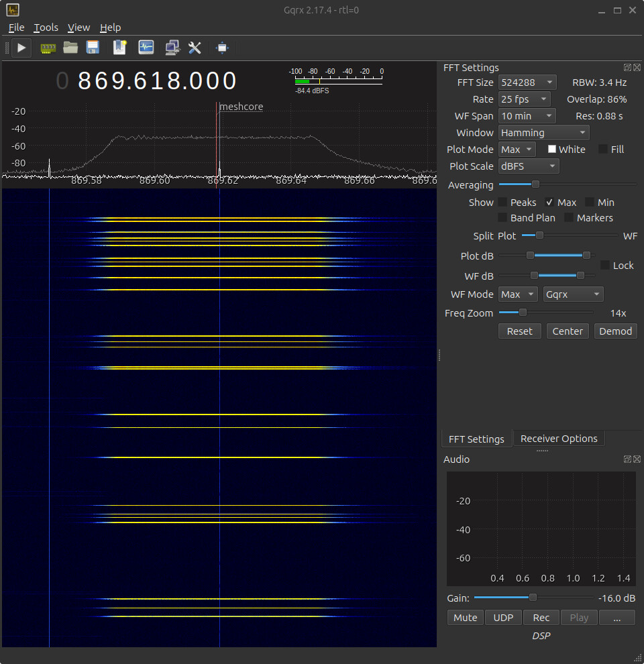
Task: Toggle full screen mode icon
Action: tap(223, 48)
